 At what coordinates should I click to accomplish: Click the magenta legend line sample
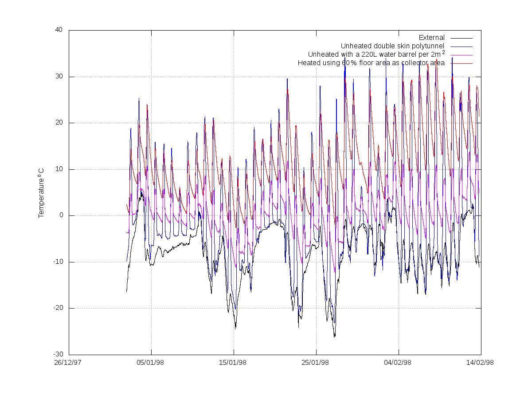[x=462, y=55]
